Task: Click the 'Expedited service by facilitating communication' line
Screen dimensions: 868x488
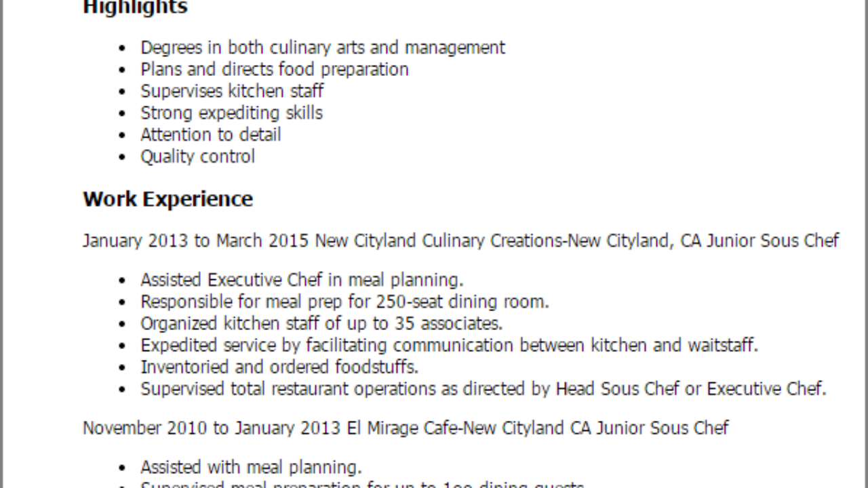Action: (449, 345)
